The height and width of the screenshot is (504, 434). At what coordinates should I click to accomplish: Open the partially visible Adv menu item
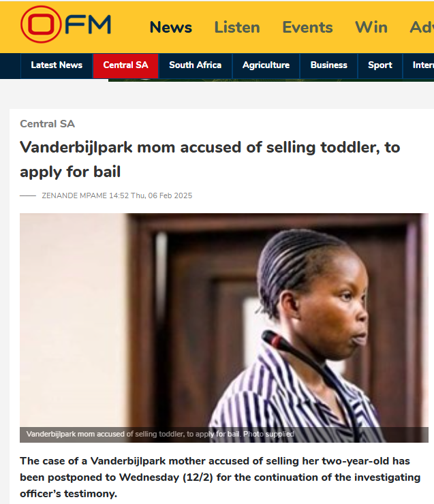tap(422, 27)
